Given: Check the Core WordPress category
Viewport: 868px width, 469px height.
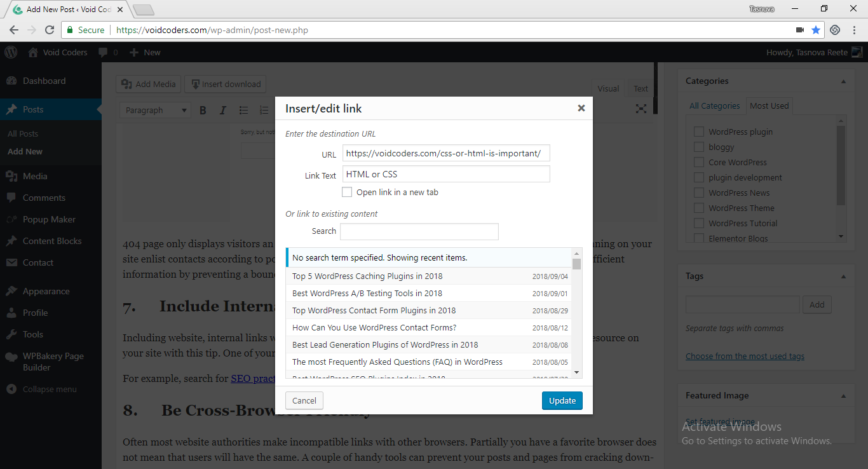Looking at the screenshot, I should tap(699, 162).
